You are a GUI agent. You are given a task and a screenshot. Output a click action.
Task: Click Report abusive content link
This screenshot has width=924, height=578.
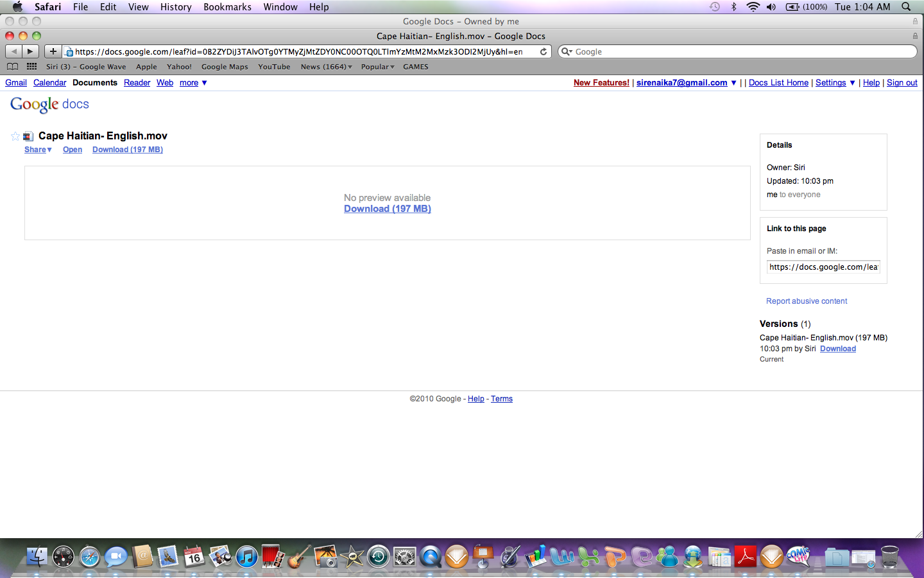tap(807, 301)
